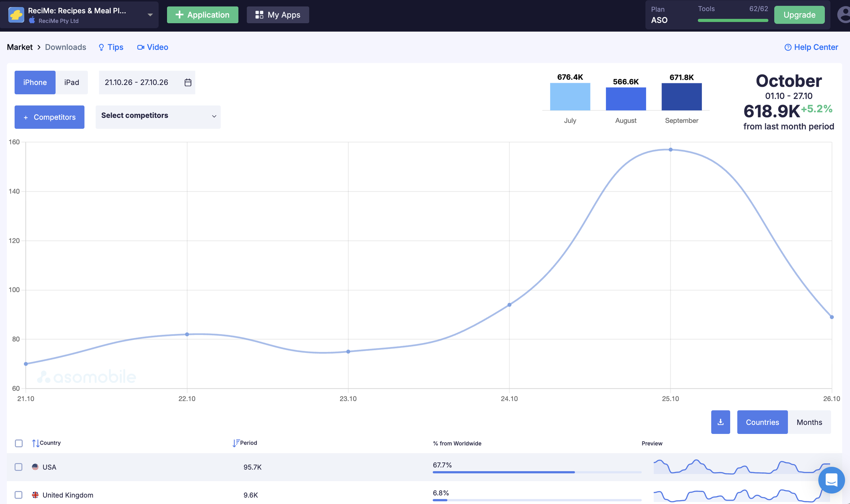
Task: Open the Video tutorial link
Action: click(152, 47)
